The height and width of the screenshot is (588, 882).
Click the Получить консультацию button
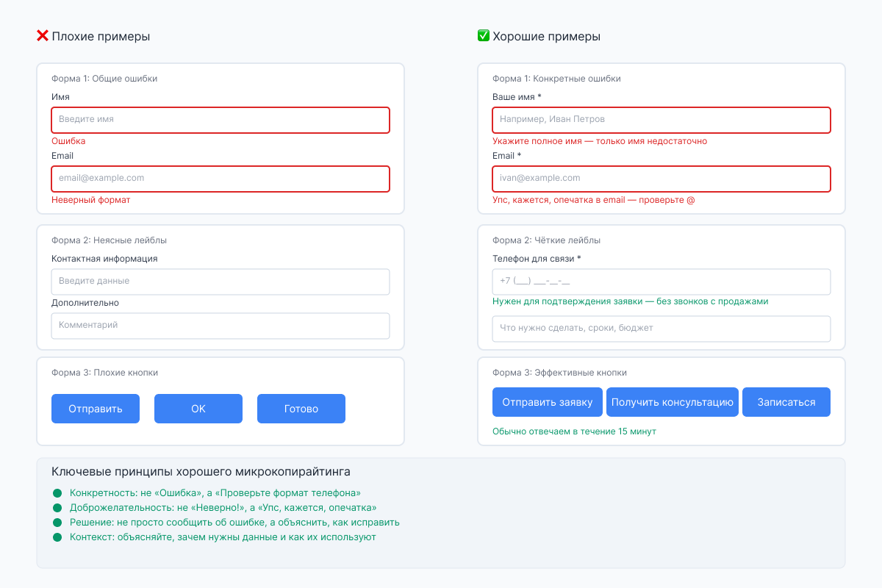[673, 402]
